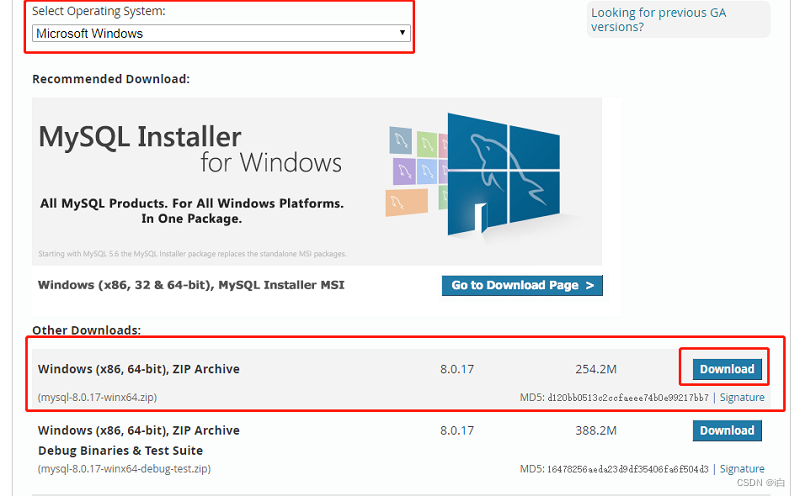Image resolution: width=800 pixels, height=496 pixels.
Task: Click the 254.2M file size value
Action: [596, 369]
